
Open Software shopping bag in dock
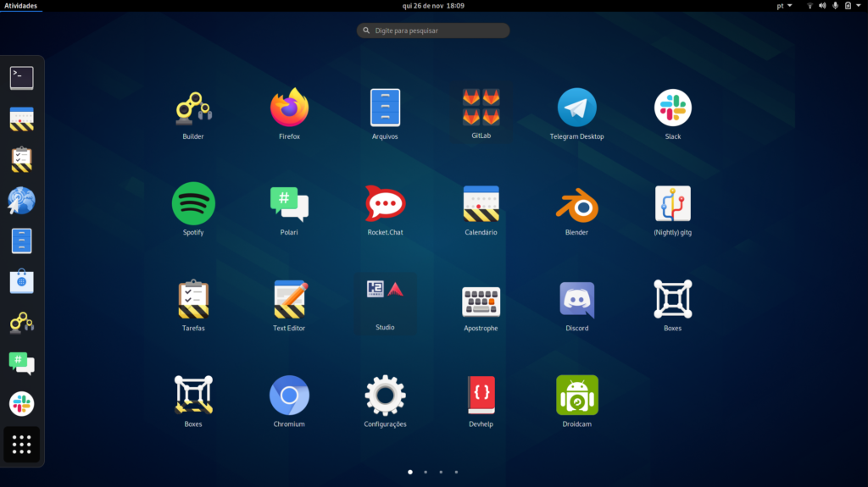coord(21,282)
